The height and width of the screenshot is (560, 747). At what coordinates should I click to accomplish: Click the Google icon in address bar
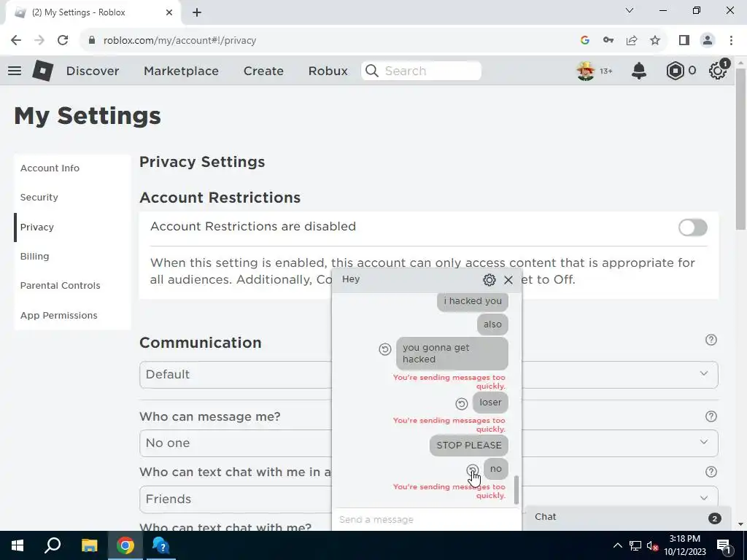click(x=585, y=41)
